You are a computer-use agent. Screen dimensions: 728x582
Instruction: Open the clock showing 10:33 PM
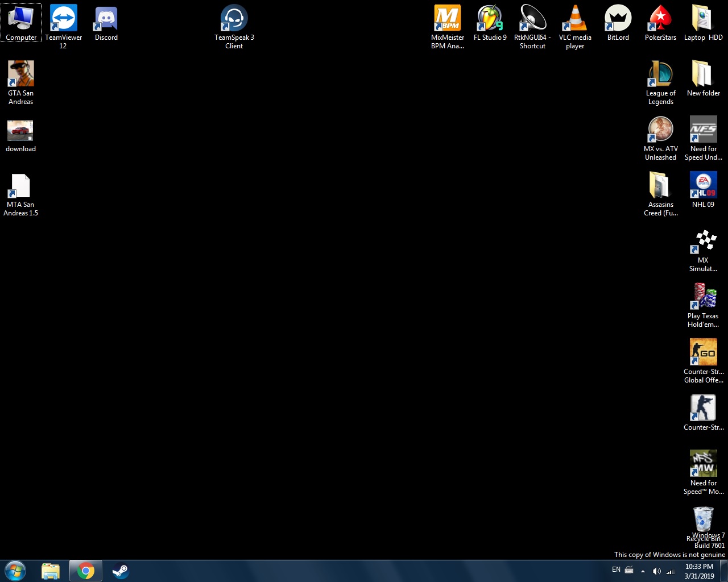699,571
